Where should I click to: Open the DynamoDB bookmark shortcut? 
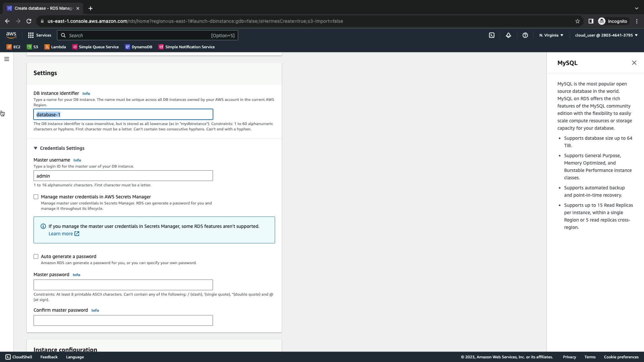[x=139, y=47]
